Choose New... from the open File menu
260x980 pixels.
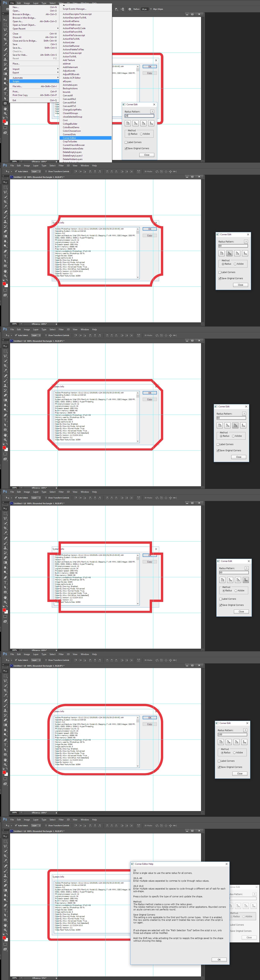click(x=34, y=7)
